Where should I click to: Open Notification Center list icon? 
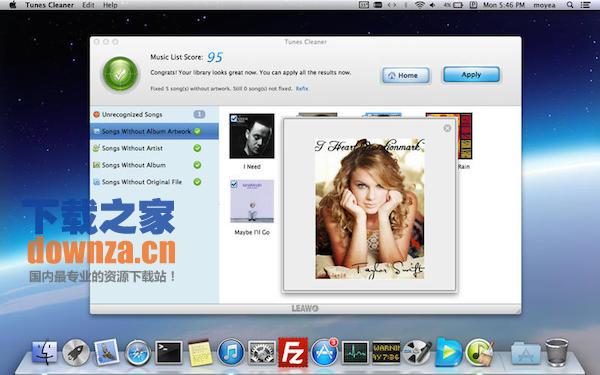(x=585, y=5)
